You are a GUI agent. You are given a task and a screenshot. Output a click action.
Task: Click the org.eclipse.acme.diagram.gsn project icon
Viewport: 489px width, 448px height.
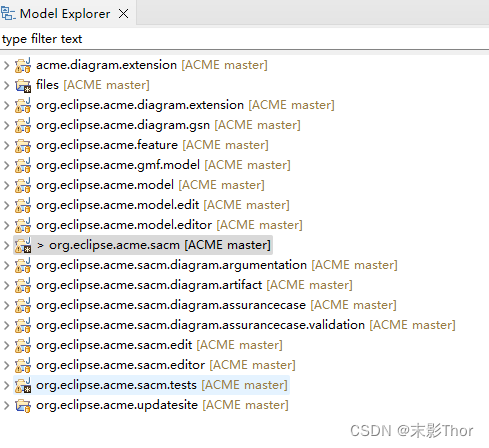click(23, 125)
